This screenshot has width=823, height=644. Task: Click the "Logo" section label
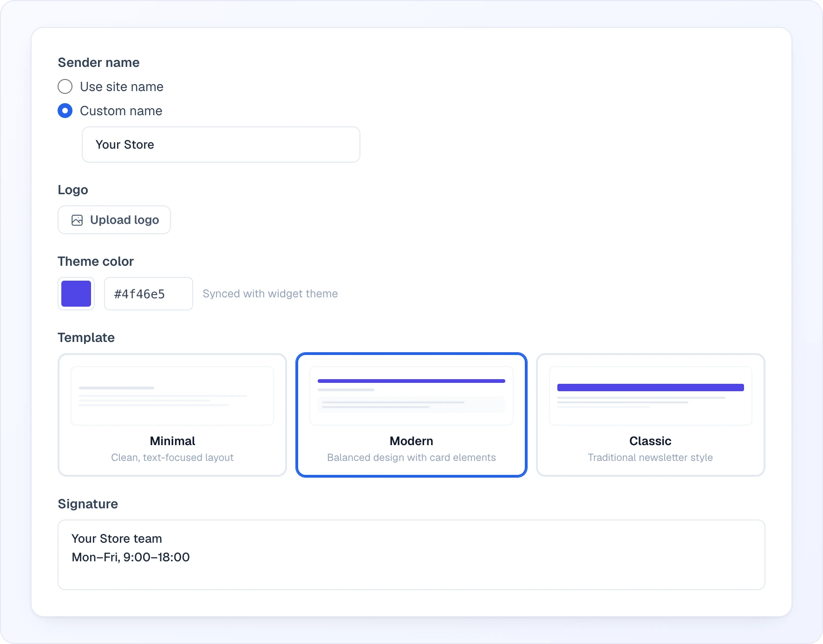point(73,190)
